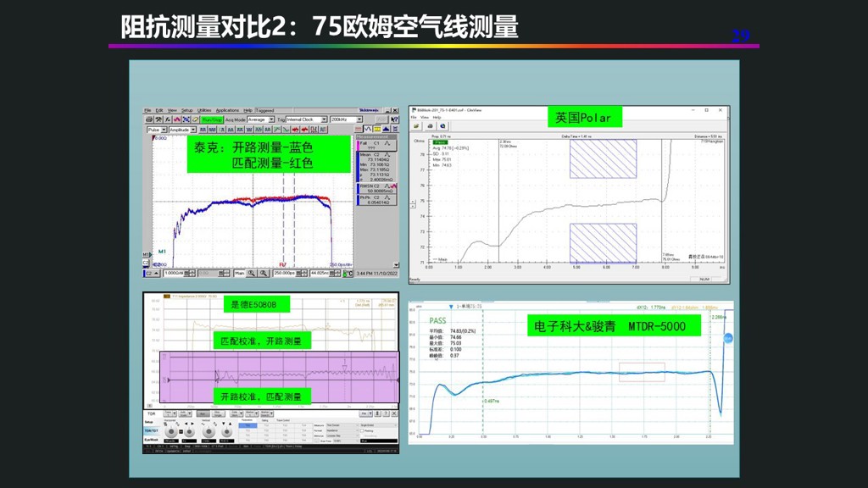This screenshot has width=868, height=488.
Task: Click the eraser clear icon in Tektronix toolbar
Action: (x=195, y=119)
